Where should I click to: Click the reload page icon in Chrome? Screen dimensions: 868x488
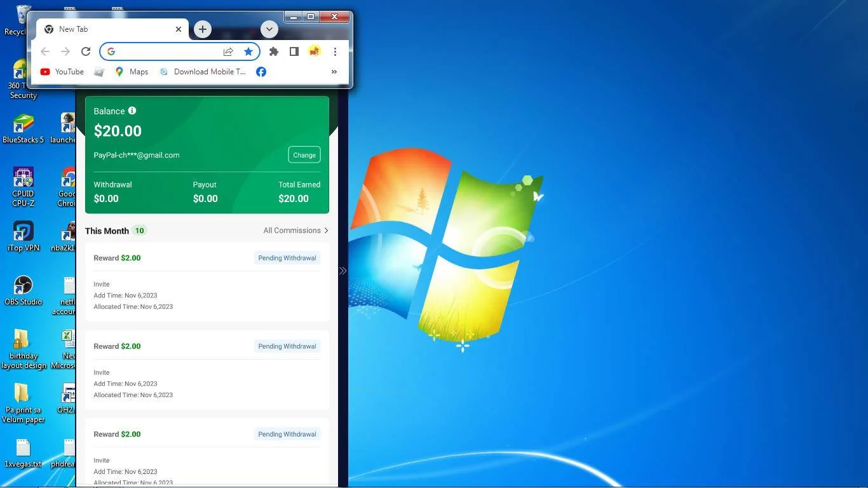click(86, 51)
